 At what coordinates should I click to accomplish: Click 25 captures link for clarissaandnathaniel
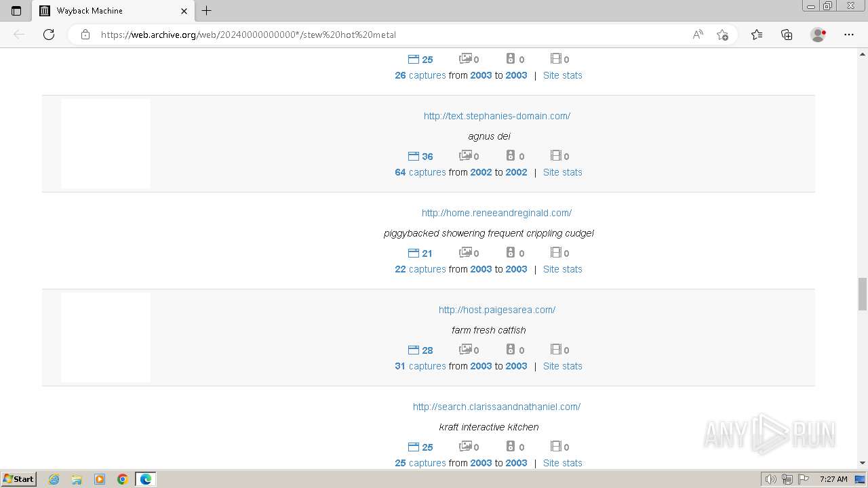pos(420,463)
